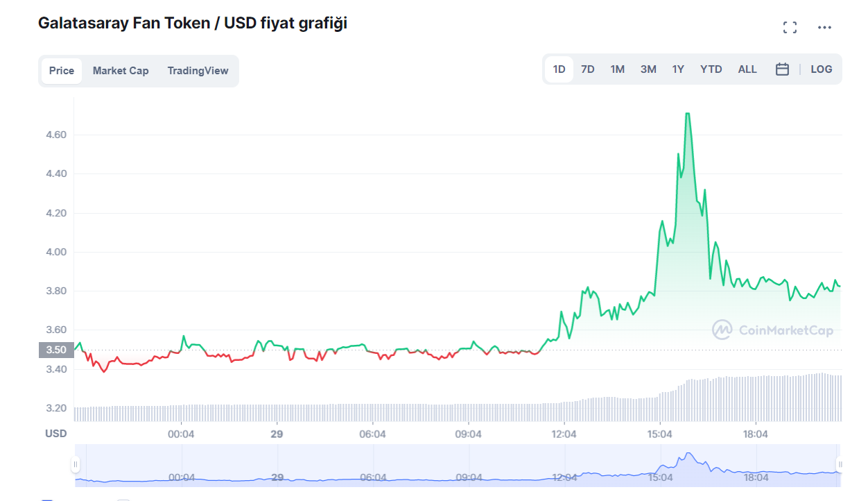Open the calendar date range picker
Viewport: 868px width, 501px height.
point(782,69)
